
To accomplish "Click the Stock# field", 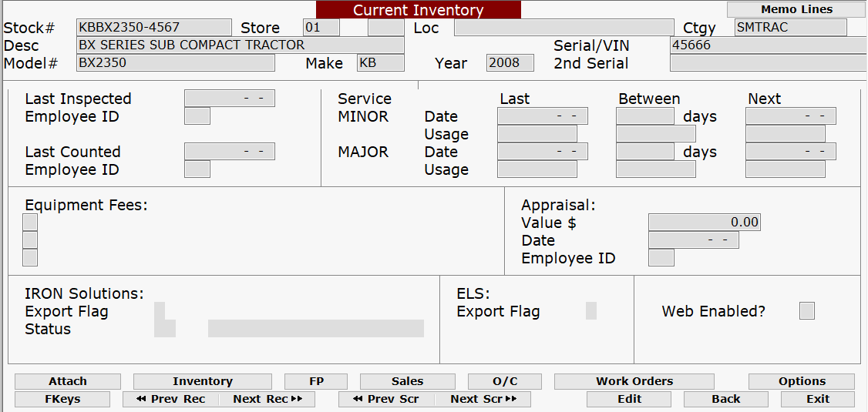I will coord(154,28).
